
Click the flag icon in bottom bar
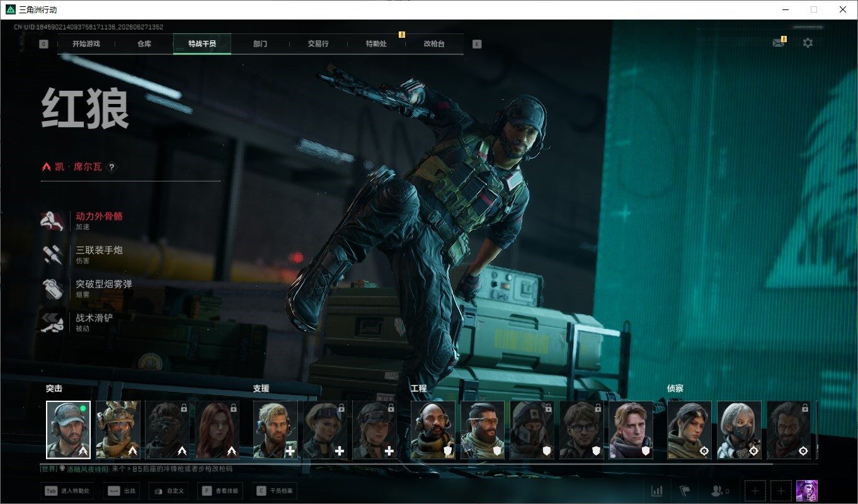point(684,491)
